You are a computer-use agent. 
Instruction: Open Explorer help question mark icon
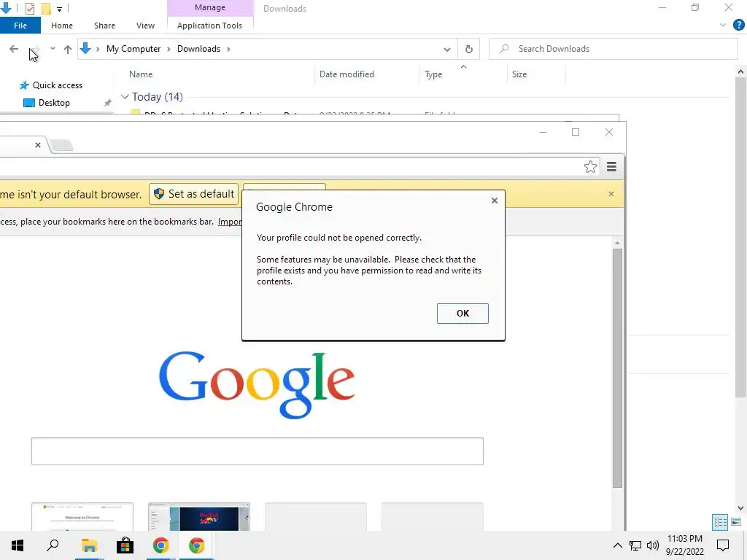click(738, 26)
